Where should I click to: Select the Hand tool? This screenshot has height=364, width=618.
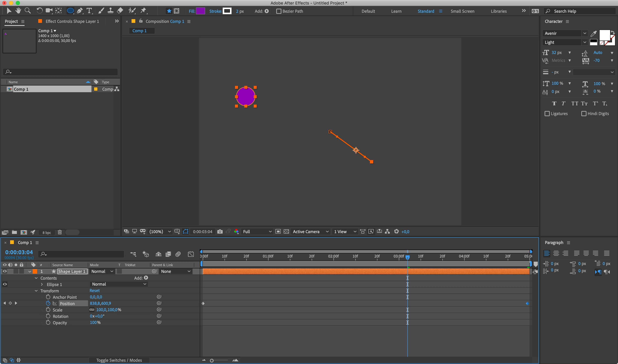tap(18, 11)
